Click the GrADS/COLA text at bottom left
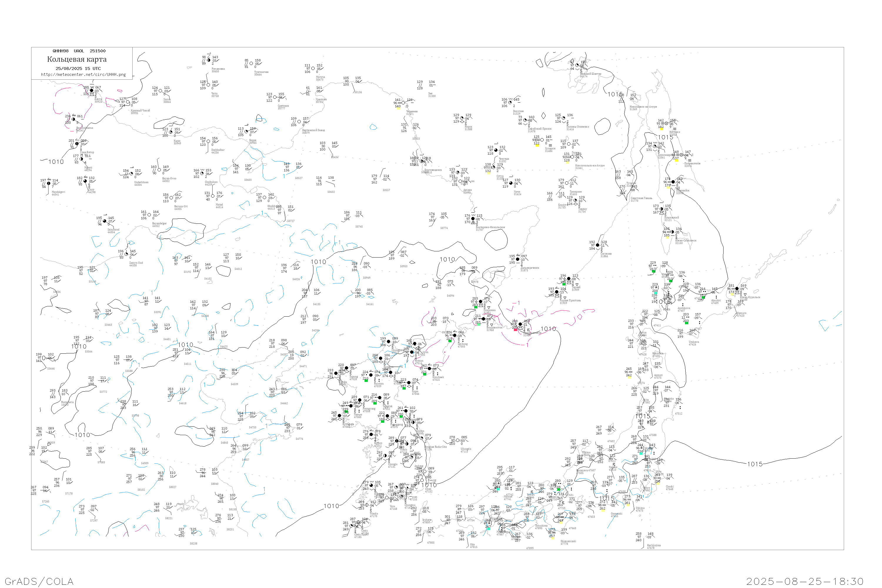 click(39, 581)
